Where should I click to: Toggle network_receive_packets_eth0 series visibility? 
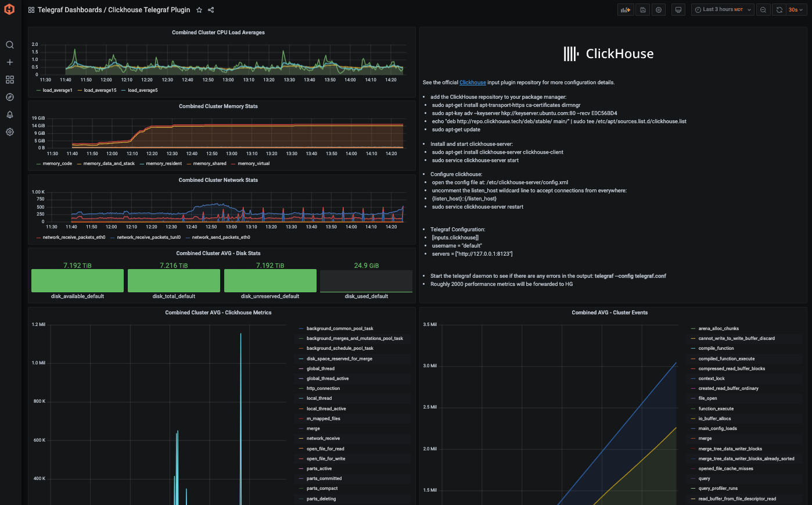pos(74,237)
